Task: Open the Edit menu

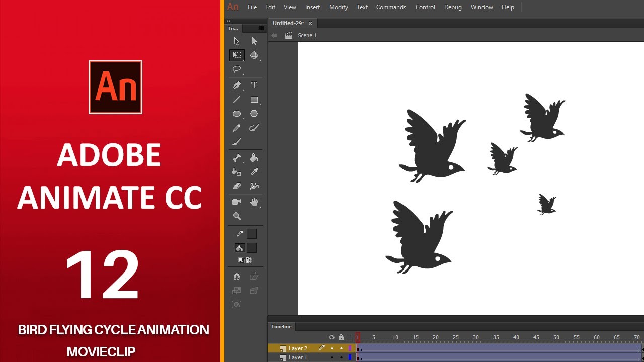Action: (x=270, y=7)
